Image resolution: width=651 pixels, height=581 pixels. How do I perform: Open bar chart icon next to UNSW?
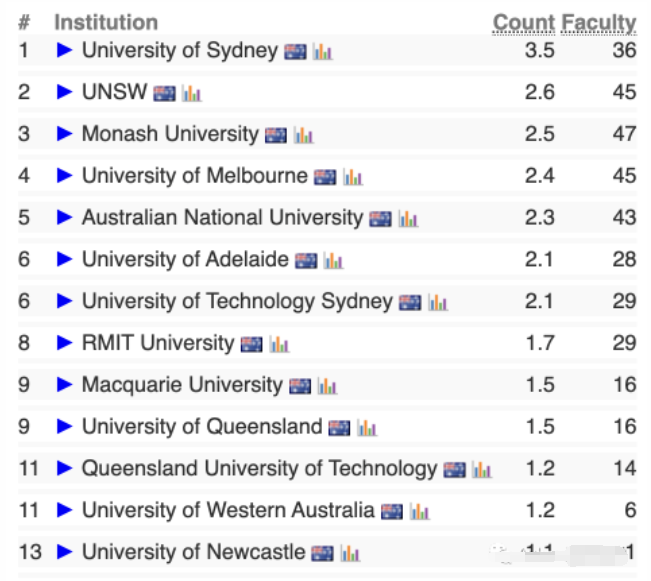(192, 93)
